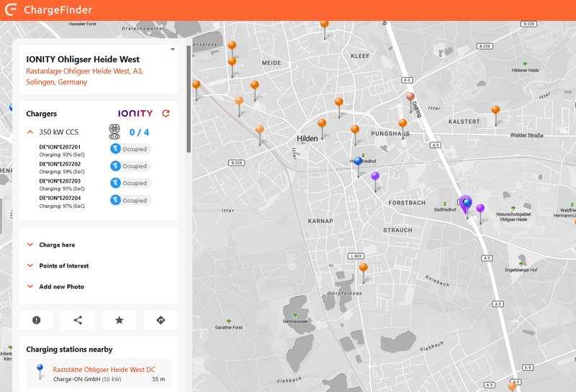Screen dimensions: 576x392
Task: Add station to favorites with star
Action: 119,320
